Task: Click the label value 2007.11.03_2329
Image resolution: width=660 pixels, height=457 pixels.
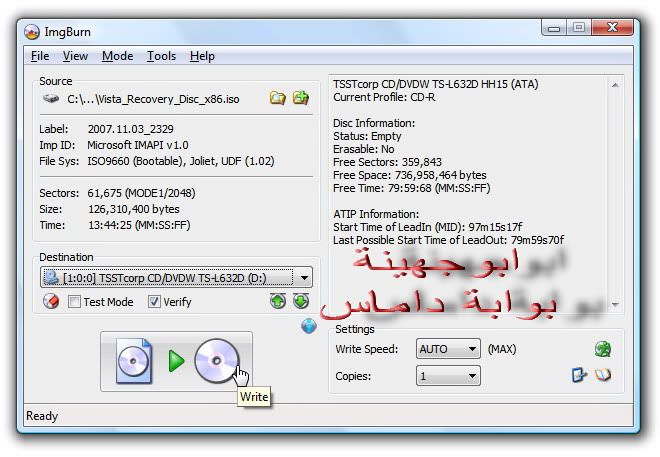Action: [130, 129]
